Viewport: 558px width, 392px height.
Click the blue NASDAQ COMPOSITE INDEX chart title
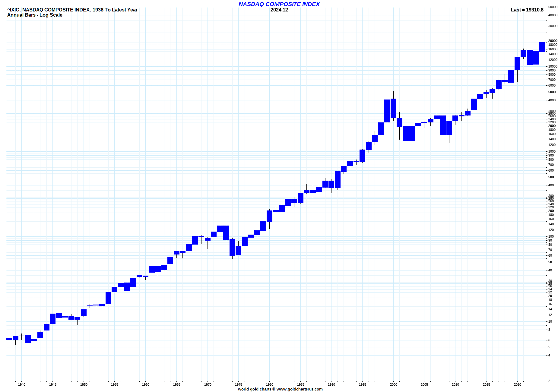pyautogui.click(x=279, y=4)
